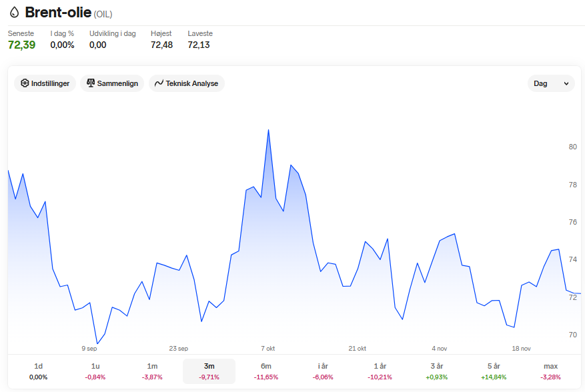Switch to the 6m time range
The height and width of the screenshot is (392, 585).
[x=266, y=371]
